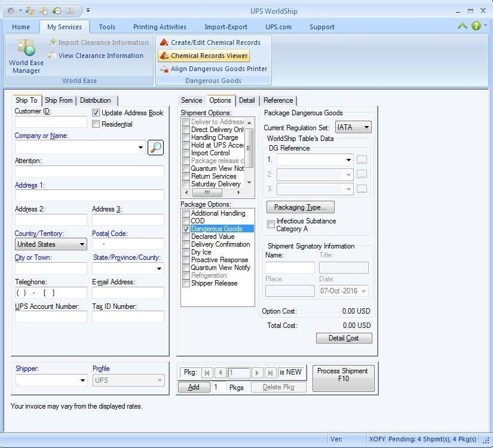Click Import Clearance Information
The image size is (493, 448).
point(99,42)
